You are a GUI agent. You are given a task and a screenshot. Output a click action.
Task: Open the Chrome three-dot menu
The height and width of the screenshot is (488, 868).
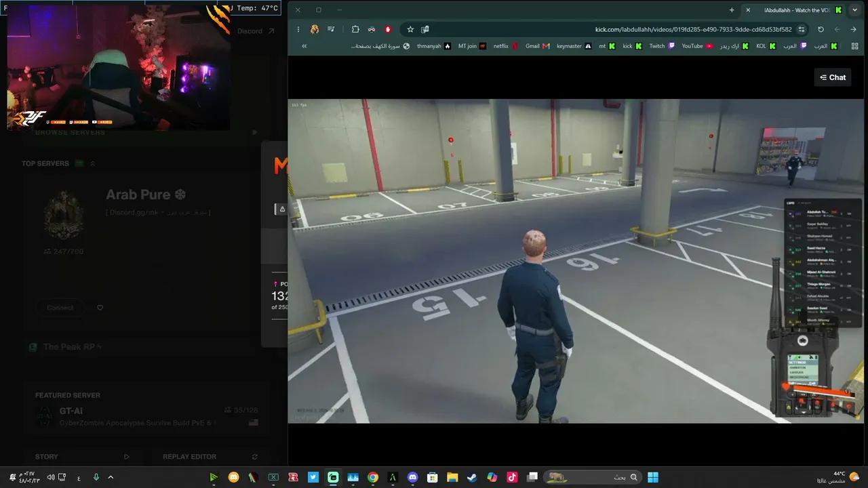(x=298, y=29)
